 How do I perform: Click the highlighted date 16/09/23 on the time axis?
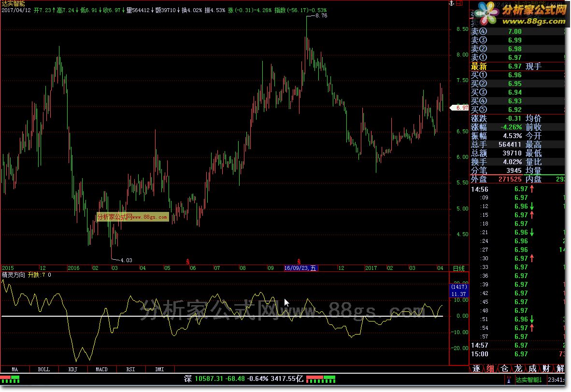[x=301, y=268]
